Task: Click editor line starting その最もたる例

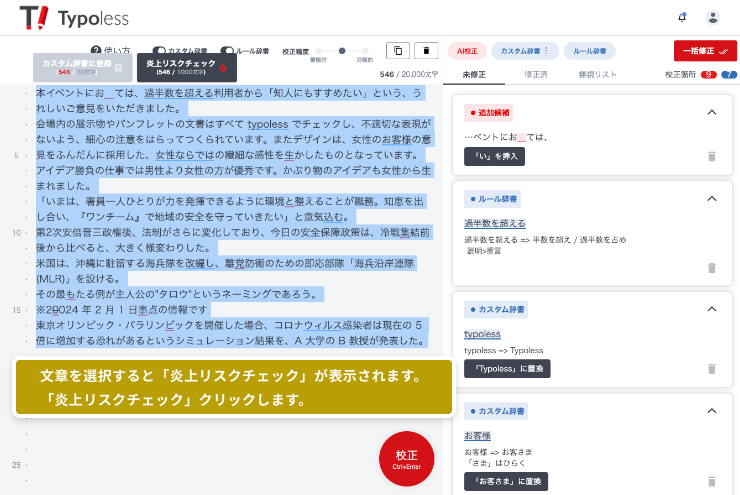Action: 180,294
